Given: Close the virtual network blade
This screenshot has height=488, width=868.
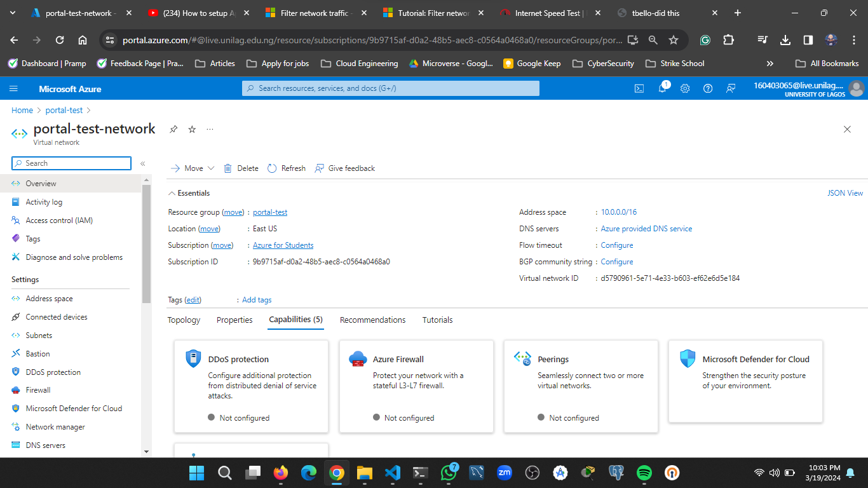Looking at the screenshot, I should (847, 129).
